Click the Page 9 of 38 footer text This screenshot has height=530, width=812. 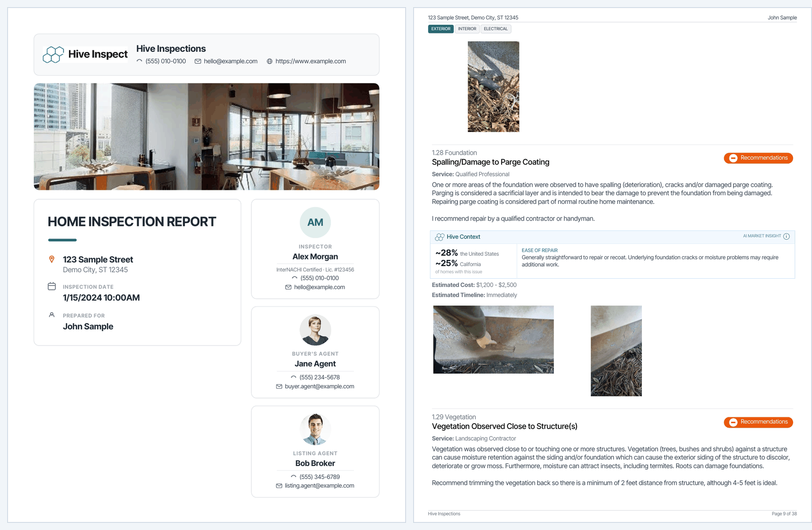(x=784, y=514)
